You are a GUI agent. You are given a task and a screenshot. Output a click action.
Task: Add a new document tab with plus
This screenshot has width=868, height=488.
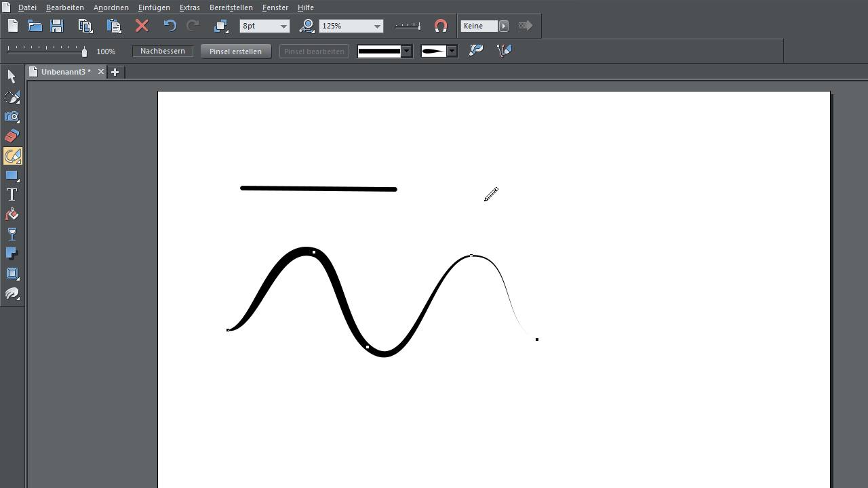coord(115,72)
